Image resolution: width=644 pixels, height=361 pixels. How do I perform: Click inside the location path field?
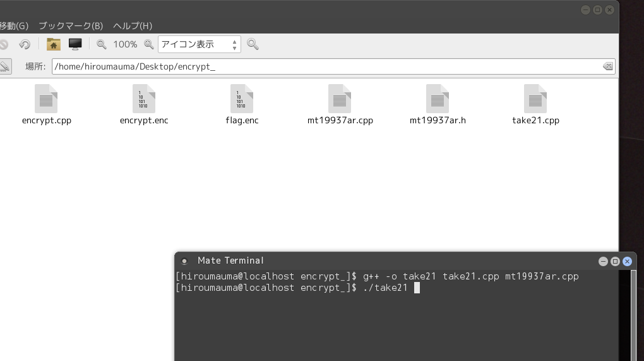(x=316, y=66)
